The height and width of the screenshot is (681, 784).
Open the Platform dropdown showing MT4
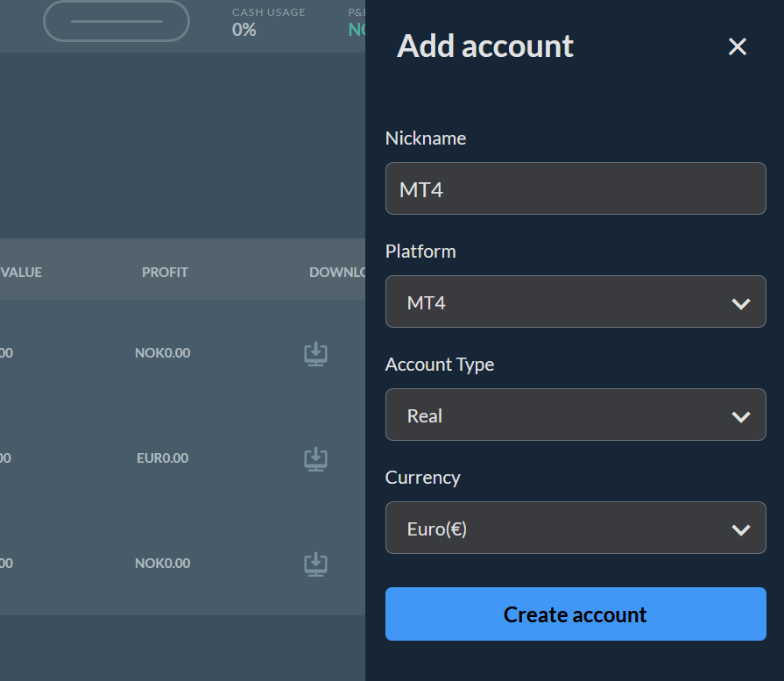[576, 301]
